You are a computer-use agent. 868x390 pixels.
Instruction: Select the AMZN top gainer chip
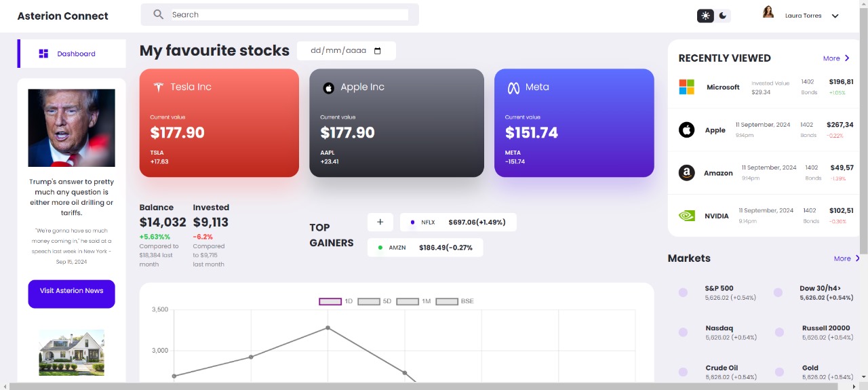tap(425, 248)
